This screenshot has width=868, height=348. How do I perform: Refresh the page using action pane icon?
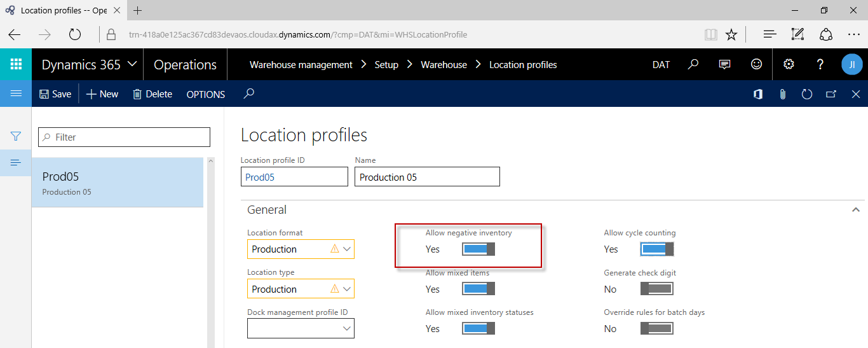807,94
